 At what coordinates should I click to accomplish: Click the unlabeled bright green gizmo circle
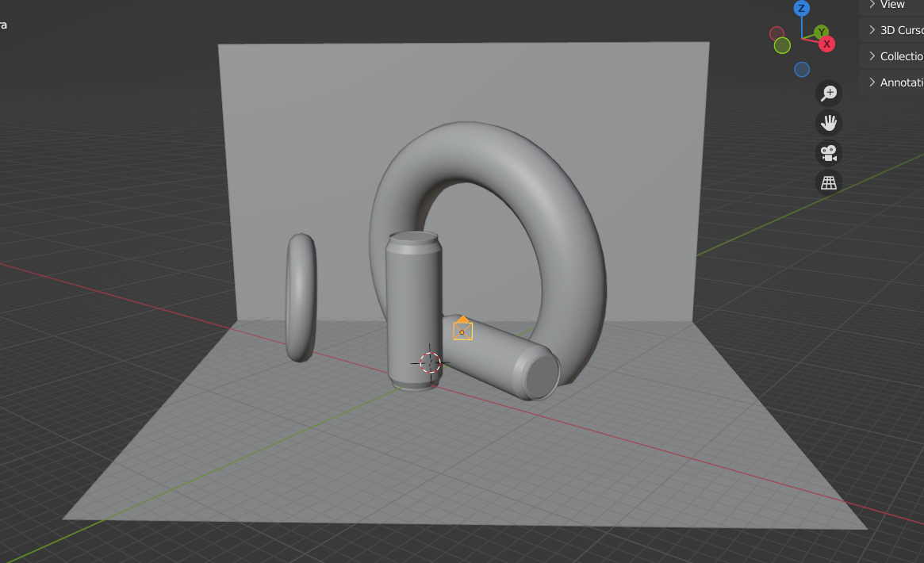coord(782,45)
